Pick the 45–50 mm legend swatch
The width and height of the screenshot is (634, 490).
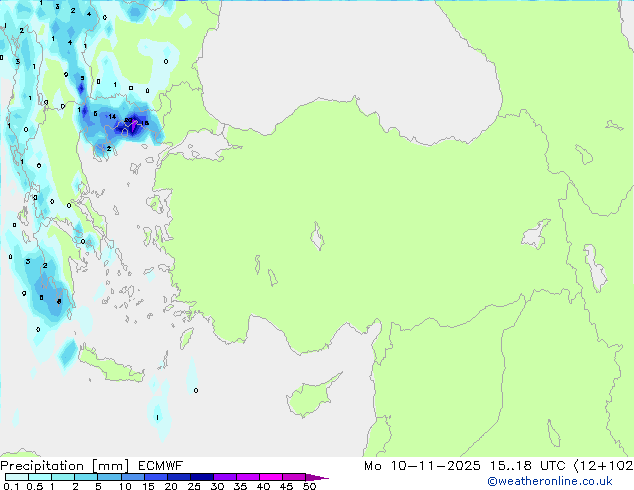click(294, 477)
